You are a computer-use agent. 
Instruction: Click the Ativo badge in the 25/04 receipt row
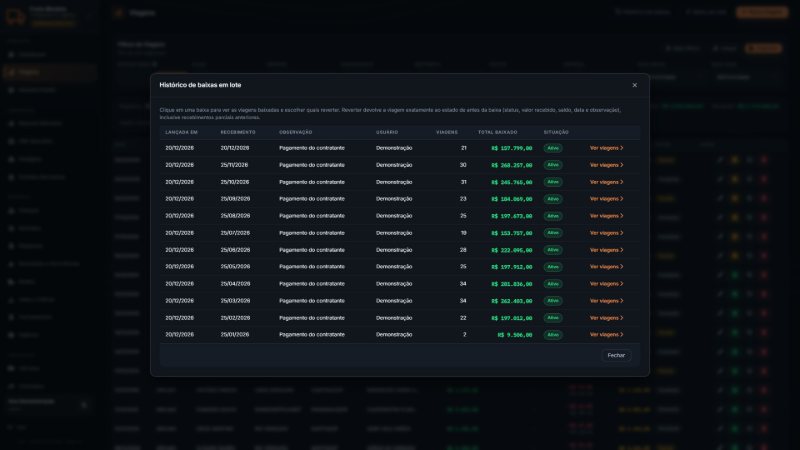click(553, 284)
